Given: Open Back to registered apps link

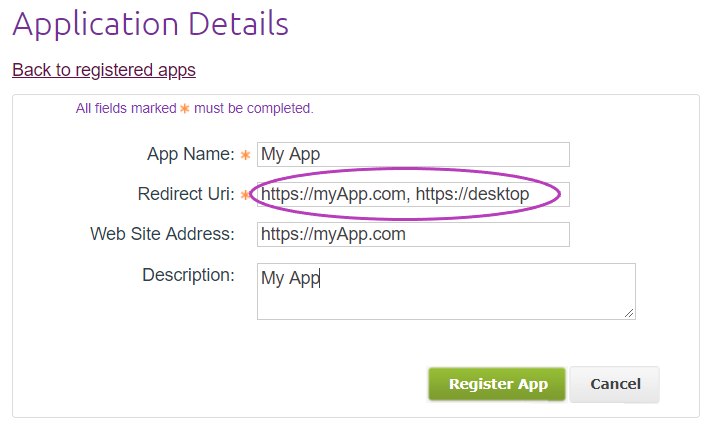Looking at the screenshot, I should point(104,70).
